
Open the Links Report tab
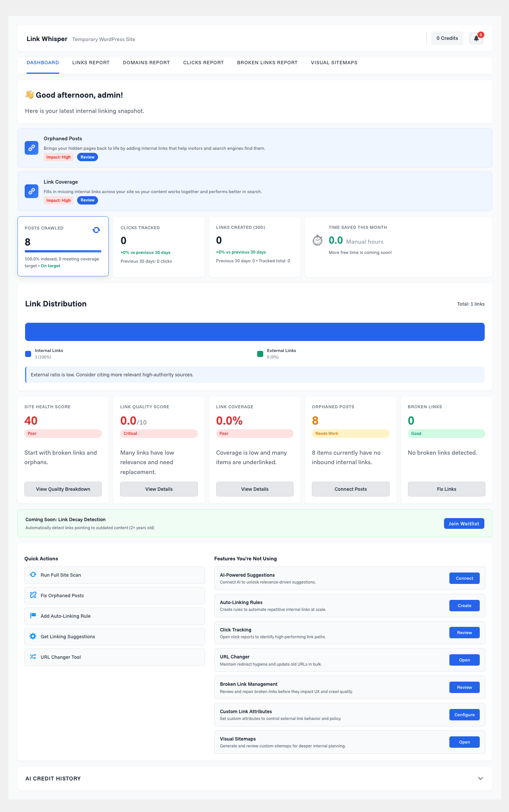(x=91, y=63)
